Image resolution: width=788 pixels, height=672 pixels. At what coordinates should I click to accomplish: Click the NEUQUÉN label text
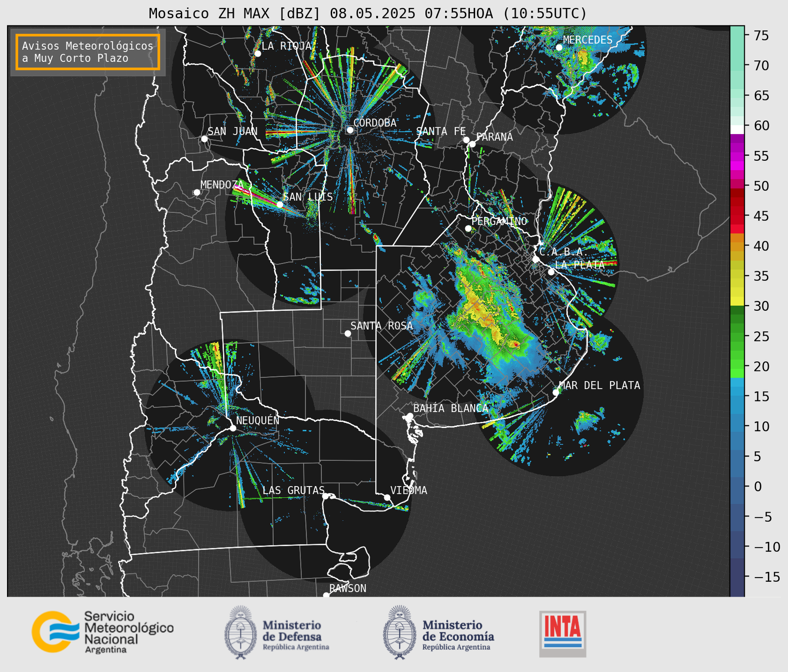(258, 420)
